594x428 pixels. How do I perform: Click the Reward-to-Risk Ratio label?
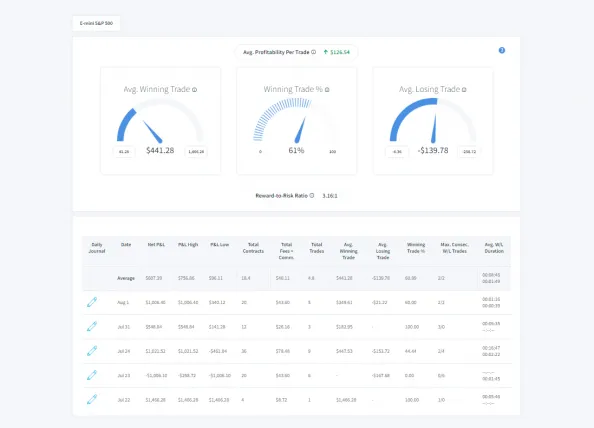click(281, 196)
